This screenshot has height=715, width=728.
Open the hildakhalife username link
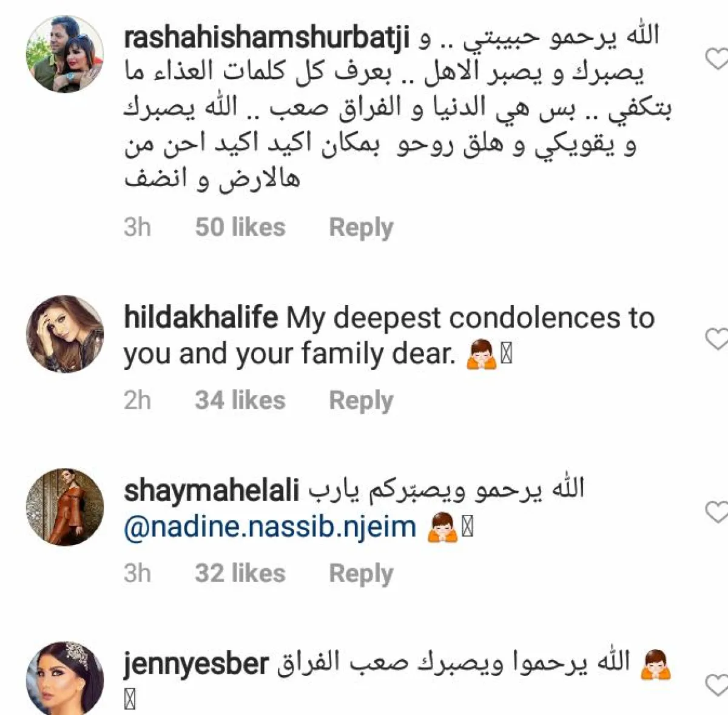pos(201,318)
